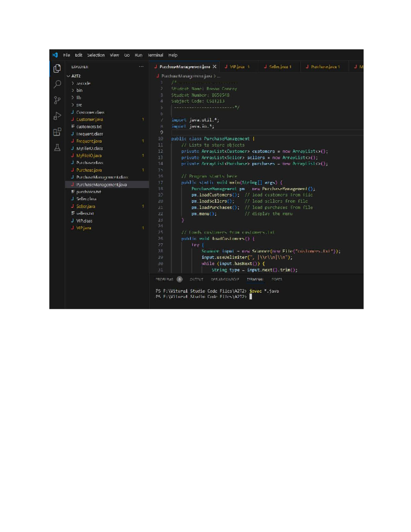This screenshot has height=532, width=411.
Task: Open Customer.java in explorer
Action: (107, 120)
